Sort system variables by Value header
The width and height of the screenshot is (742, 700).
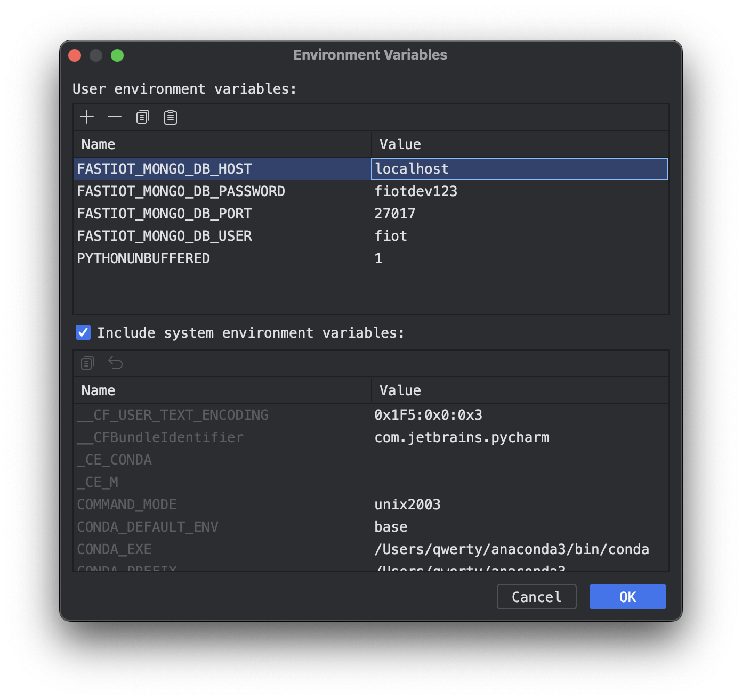(x=520, y=390)
